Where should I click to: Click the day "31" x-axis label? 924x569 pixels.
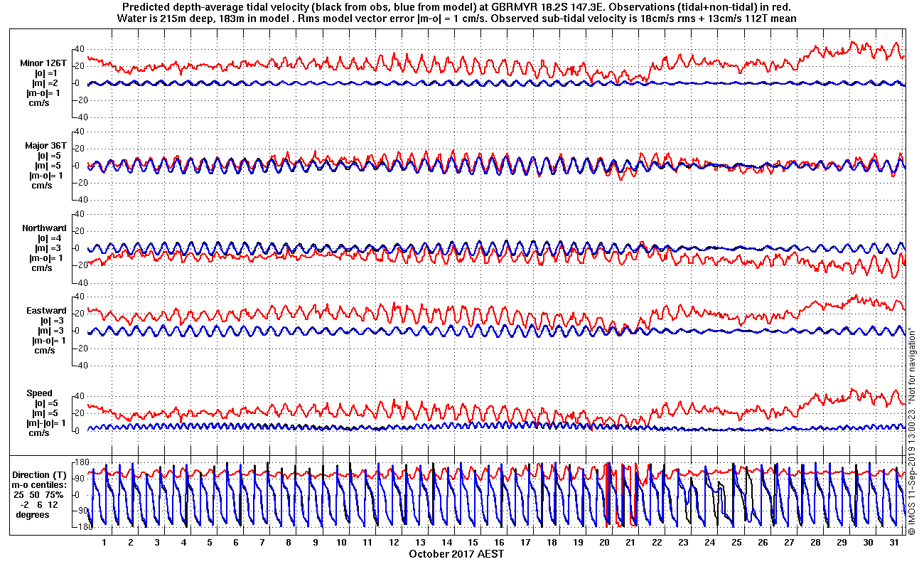[893, 542]
